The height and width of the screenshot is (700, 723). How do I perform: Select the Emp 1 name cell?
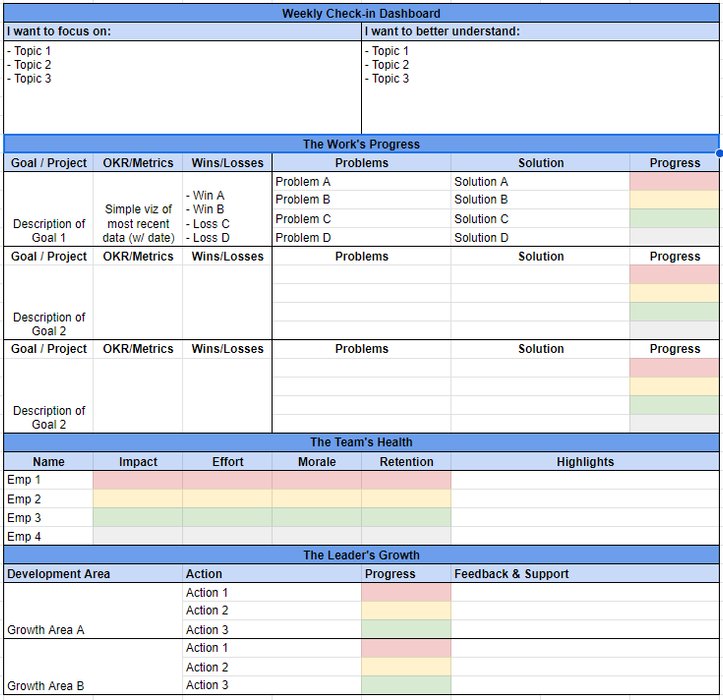click(49, 480)
